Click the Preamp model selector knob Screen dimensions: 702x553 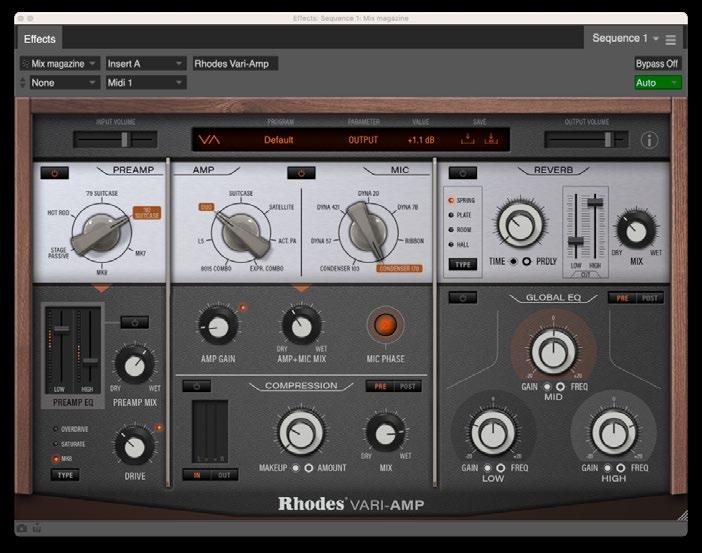click(101, 233)
